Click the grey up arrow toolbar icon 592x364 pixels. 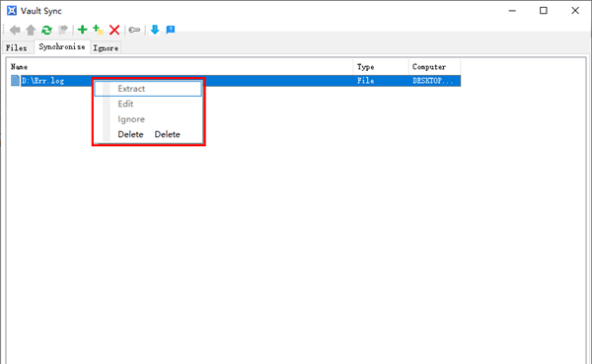[x=31, y=30]
